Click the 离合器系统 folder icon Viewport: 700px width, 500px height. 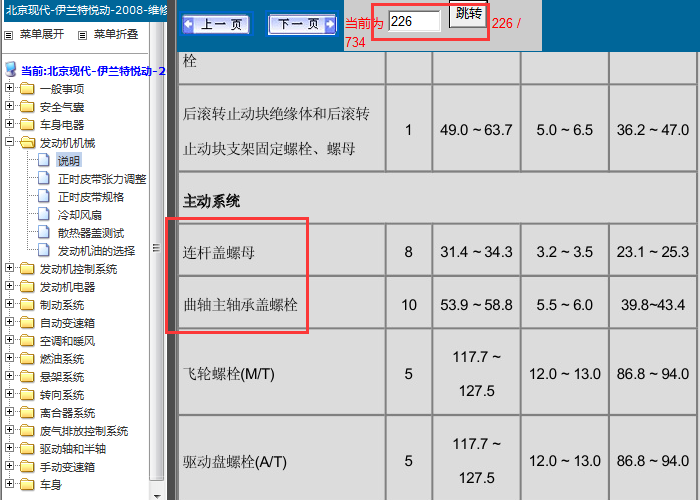pyautogui.click(x=27, y=412)
